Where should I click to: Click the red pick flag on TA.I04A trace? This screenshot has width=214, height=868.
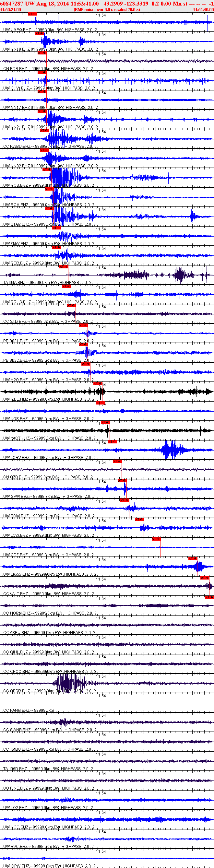pos(64,267)
